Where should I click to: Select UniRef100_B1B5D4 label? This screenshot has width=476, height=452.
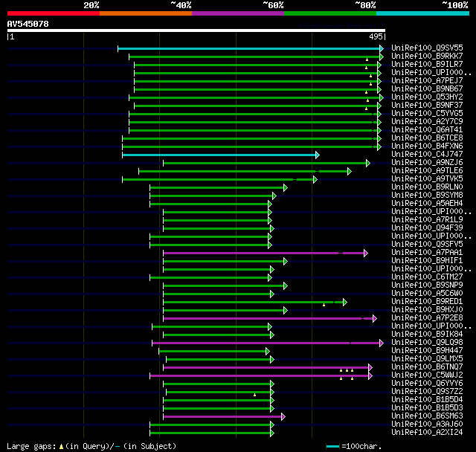427,400
